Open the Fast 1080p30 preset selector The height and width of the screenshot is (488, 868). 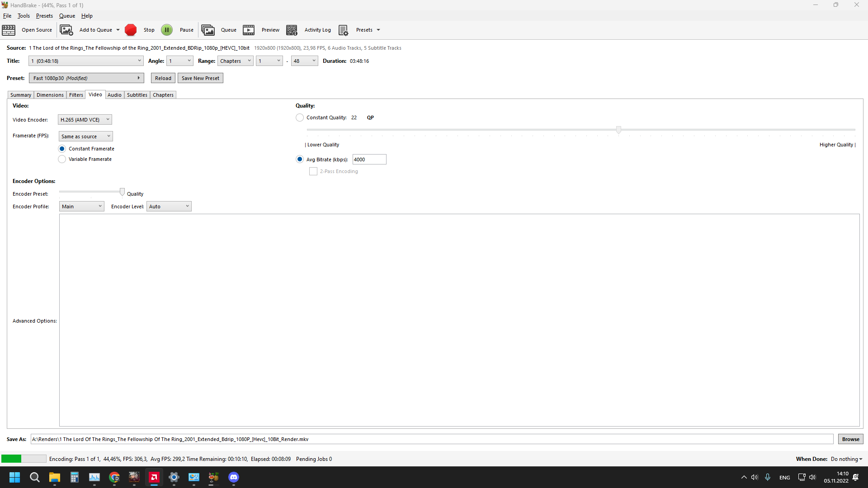tap(86, 78)
